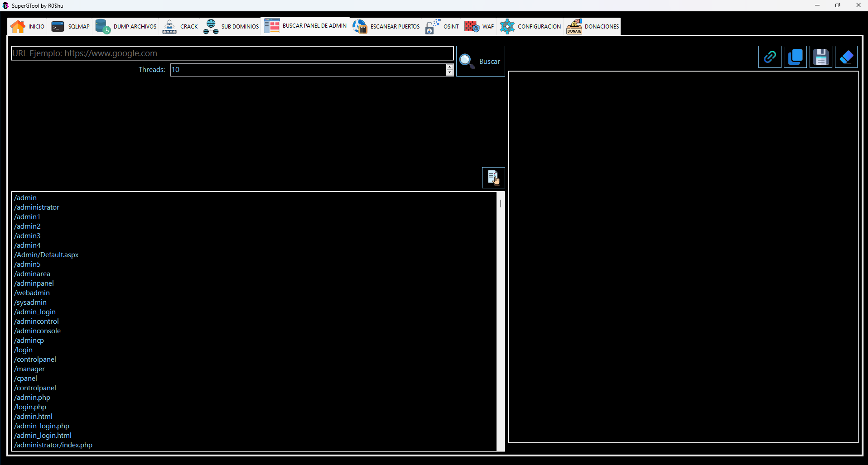Click the globe icon on ESCANEAR PUERTOS
Viewport: 868px width, 465px height.
[360, 27]
